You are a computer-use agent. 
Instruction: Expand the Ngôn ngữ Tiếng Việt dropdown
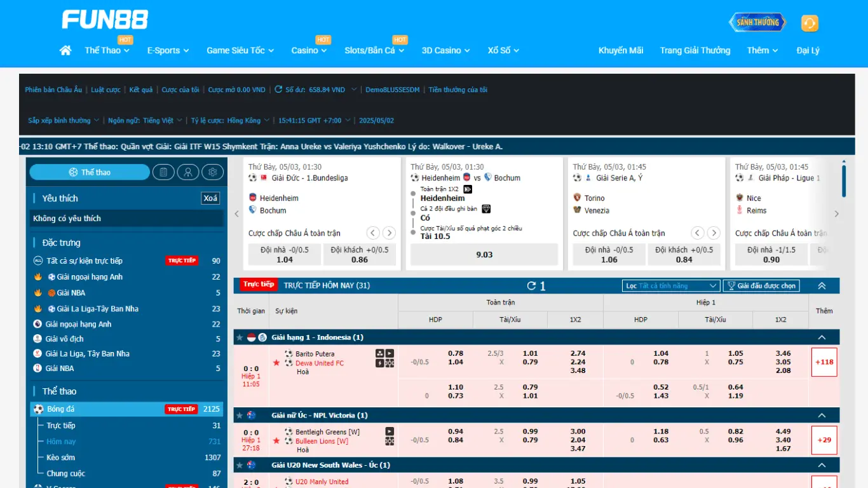(x=147, y=120)
